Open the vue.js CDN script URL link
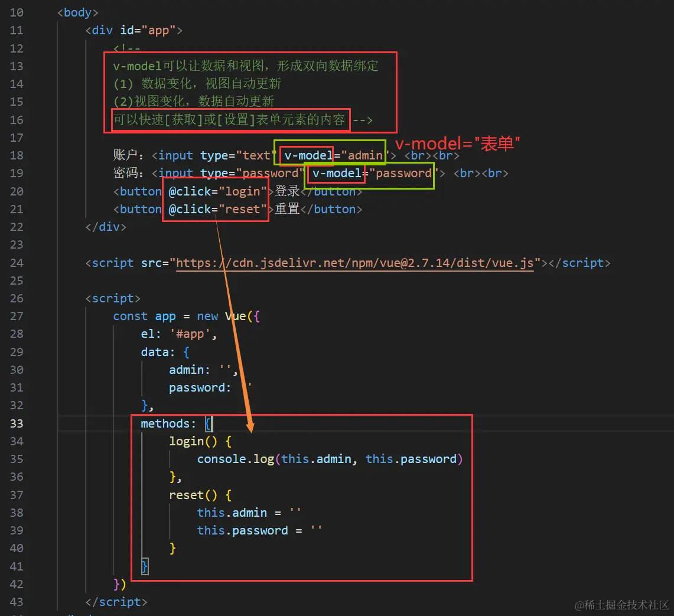The width and height of the screenshot is (674, 616). click(355, 263)
